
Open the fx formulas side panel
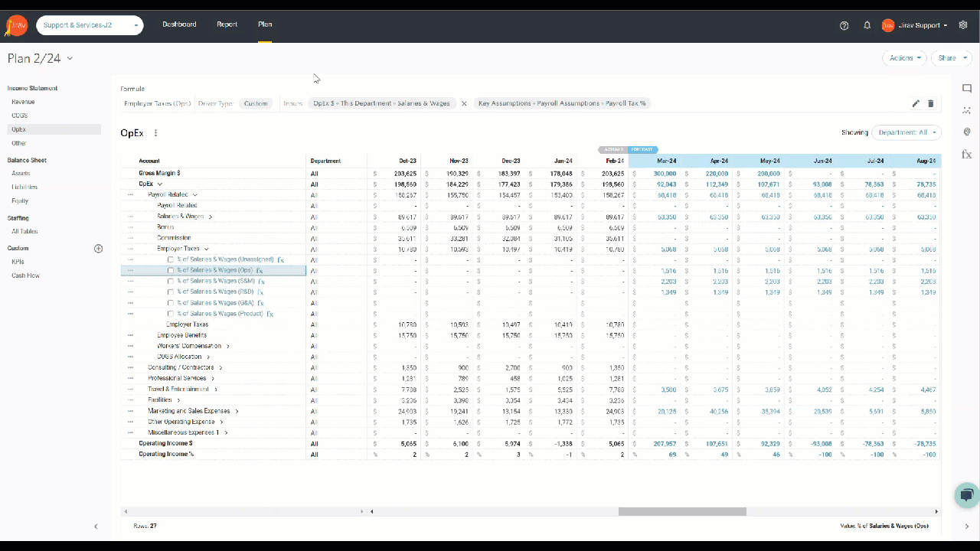click(x=966, y=154)
